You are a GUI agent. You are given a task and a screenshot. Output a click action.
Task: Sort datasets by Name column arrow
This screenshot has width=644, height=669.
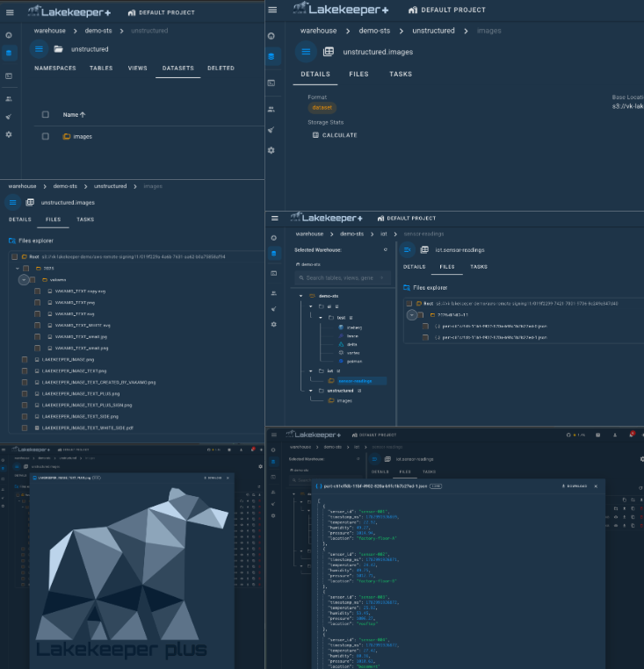tap(83, 115)
